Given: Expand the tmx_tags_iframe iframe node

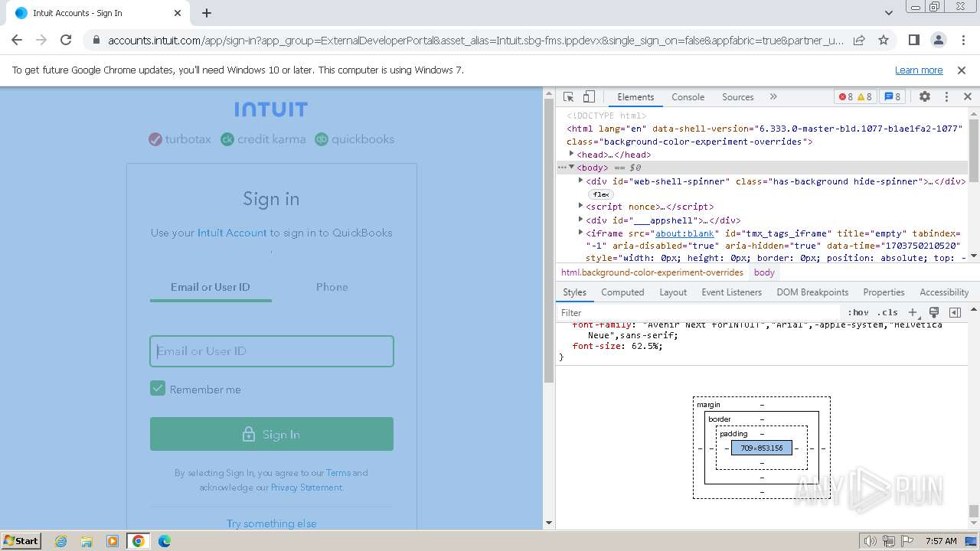Looking at the screenshot, I should (x=581, y=233).
